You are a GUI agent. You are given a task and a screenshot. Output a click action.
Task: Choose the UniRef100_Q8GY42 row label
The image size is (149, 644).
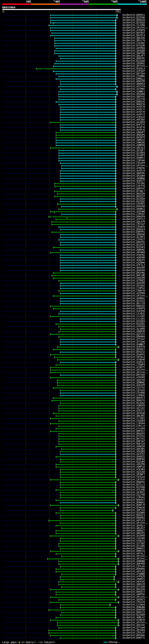(x=133, y=97)
